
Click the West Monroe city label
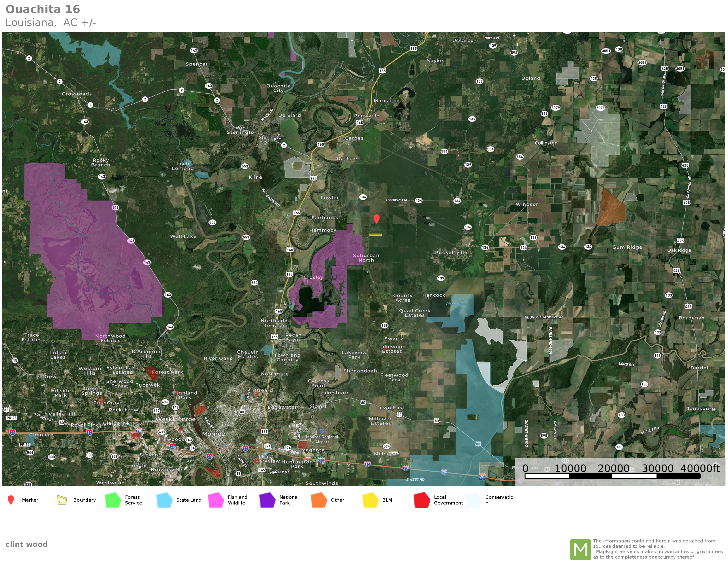pos(175,419)
